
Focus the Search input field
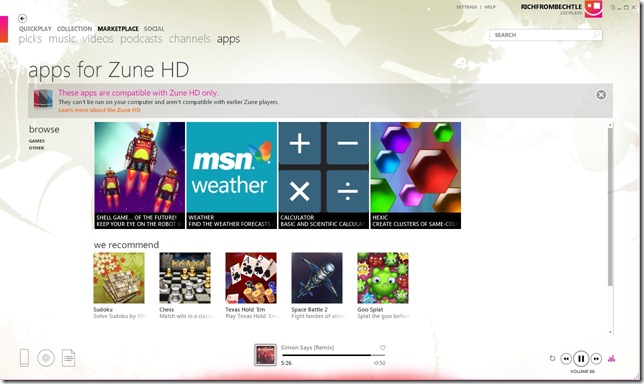(545, 35)
